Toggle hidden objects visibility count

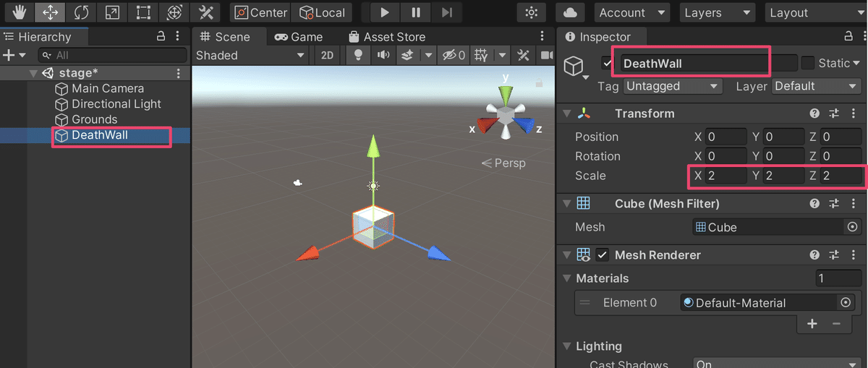click(x=454, y=55)
